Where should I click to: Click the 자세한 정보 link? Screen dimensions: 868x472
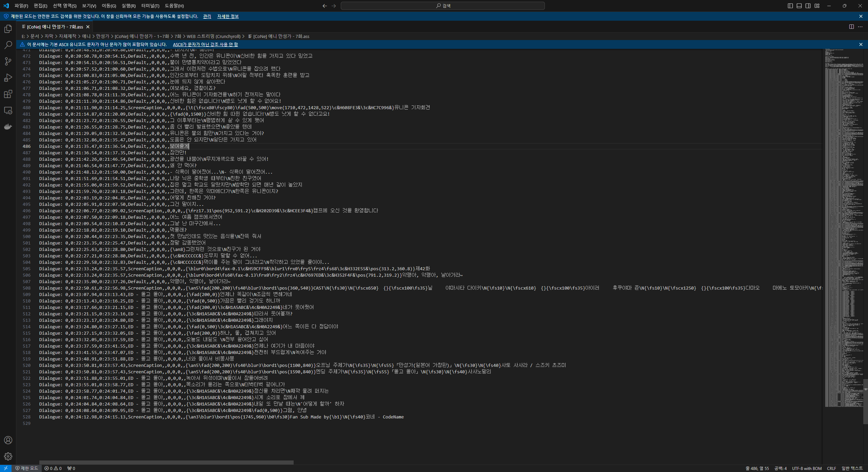[228, 16]
